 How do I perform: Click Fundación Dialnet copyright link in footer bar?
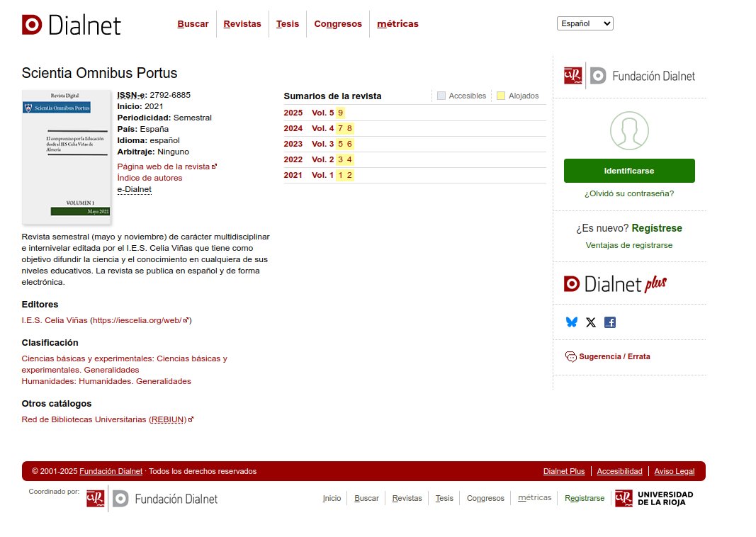click(x=111, y=471)
